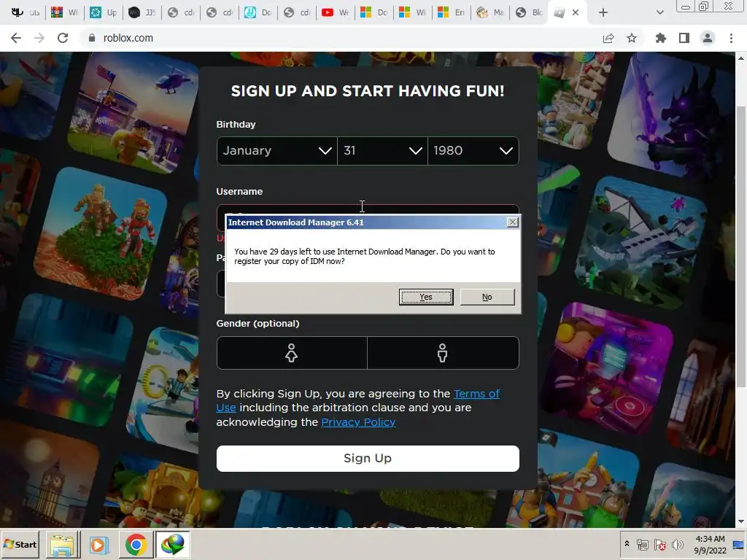
Task: Switch to the Microsoft 'En' tab
Action: click(x=451, y=13)
